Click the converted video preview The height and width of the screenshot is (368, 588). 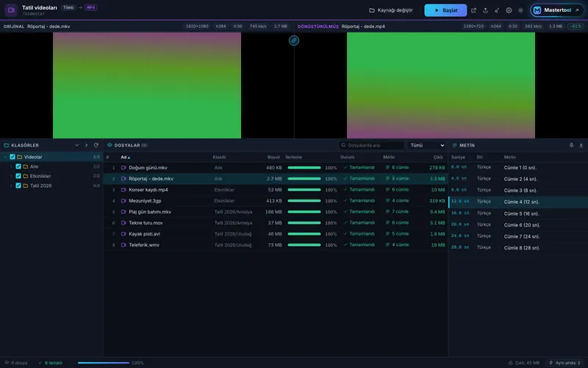pos(441,85)
